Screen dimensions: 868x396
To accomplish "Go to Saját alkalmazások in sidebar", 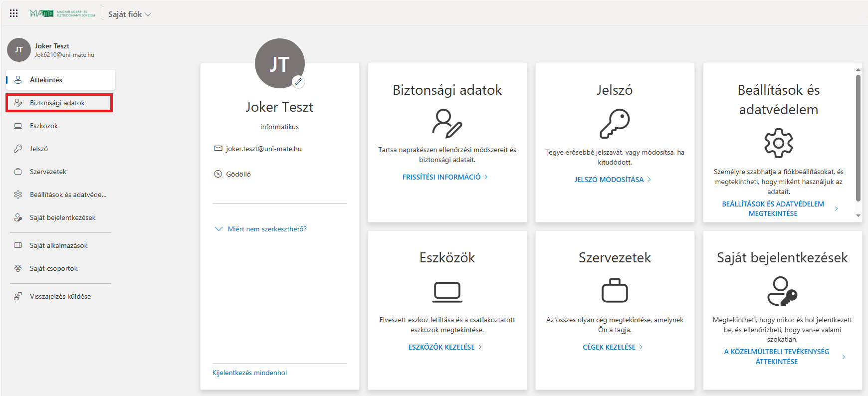I will pos(58,245).
